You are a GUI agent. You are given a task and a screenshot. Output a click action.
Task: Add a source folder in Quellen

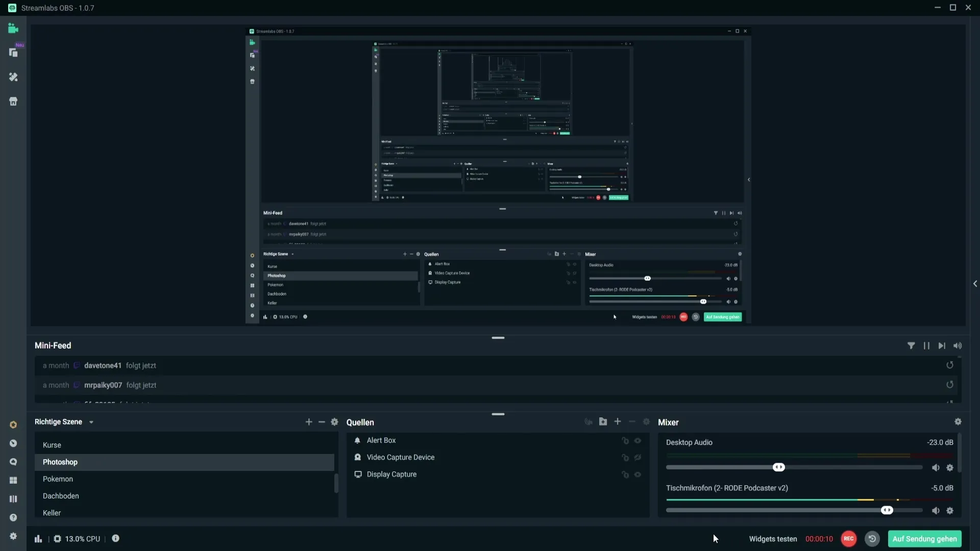pos(603,421)
